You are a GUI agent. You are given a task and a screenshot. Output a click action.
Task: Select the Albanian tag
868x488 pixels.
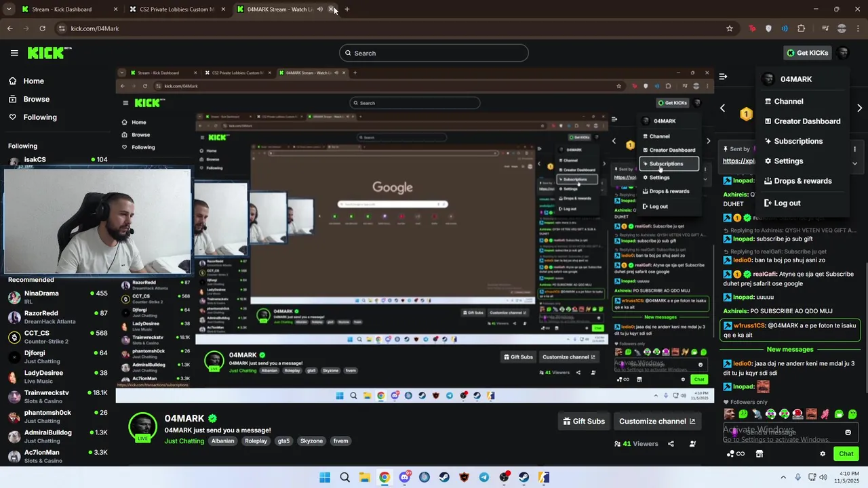222,441
